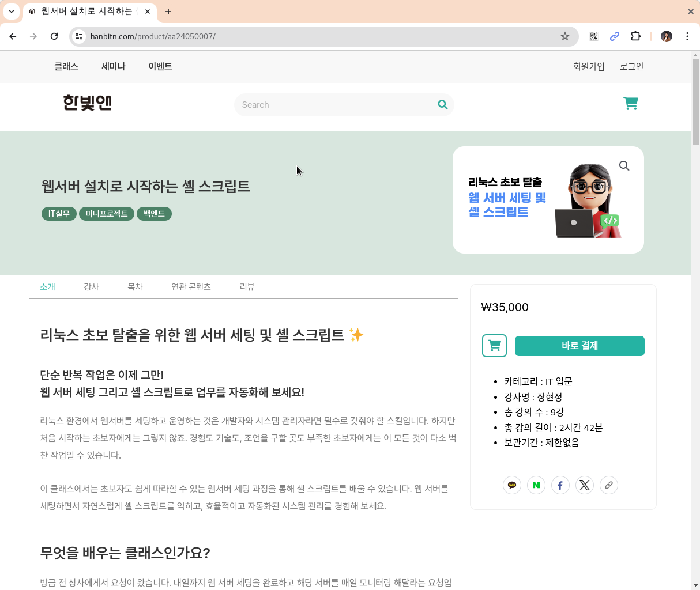Screen dimensions: 700x590
Task: Click the 총 강의 길이 : 2시간 42분 line
Action: pyautogui.click(x=554, y=428)
